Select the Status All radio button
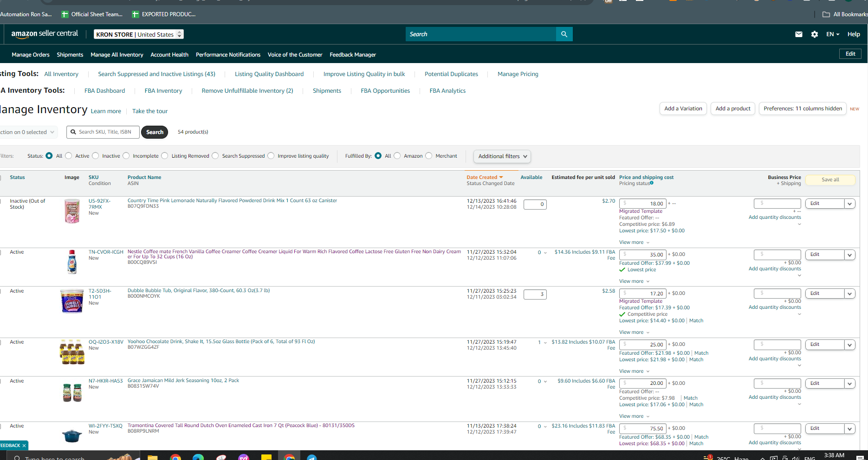The height and width of the screenshot is (460, 868). pos(49,156)
